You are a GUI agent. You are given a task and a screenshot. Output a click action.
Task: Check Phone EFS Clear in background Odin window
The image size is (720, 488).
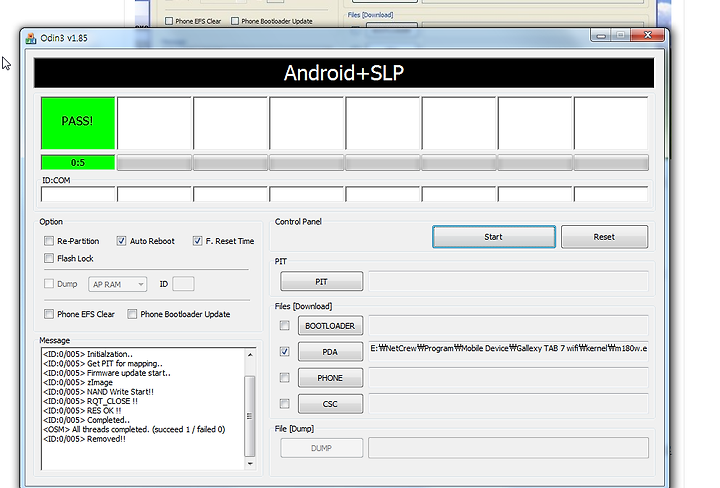(x=169, y=21)
